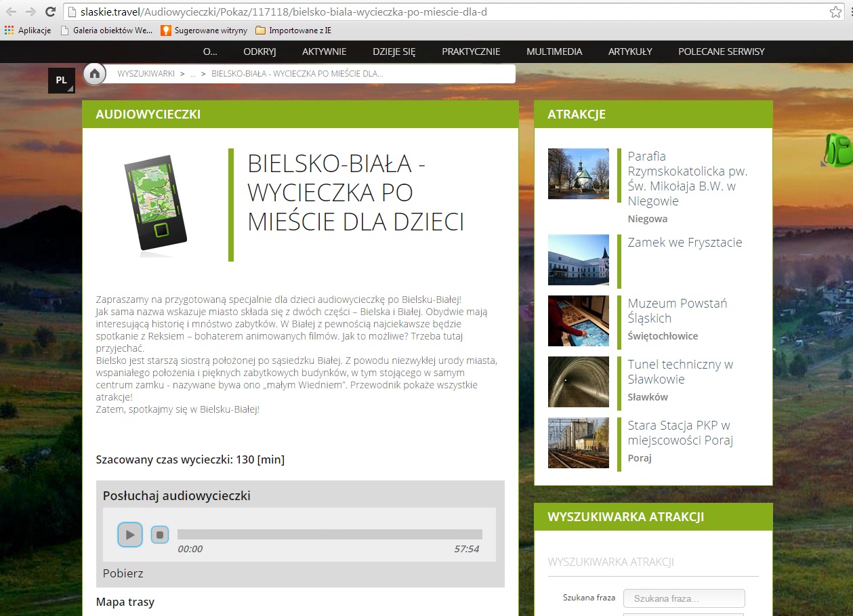Click the Niegowa location label
The height and width of the screenshot is (616, 853).
pos(648,219)
